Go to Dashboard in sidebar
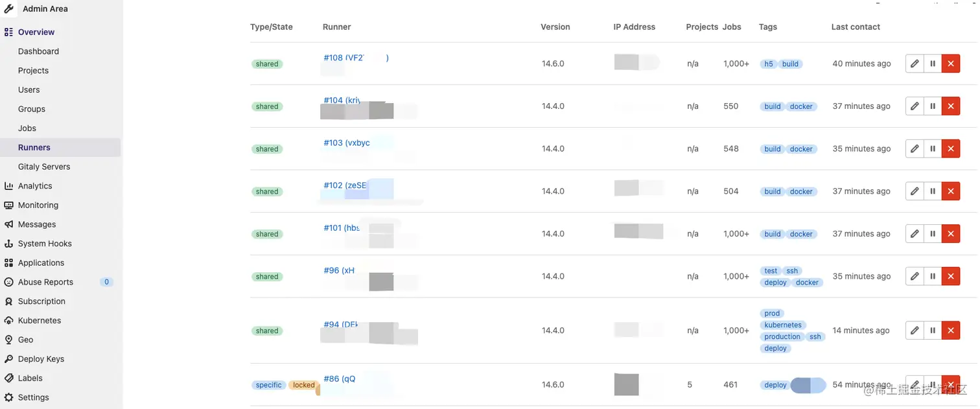The width and height of the screenshot is (980, 409). (38, 51)
